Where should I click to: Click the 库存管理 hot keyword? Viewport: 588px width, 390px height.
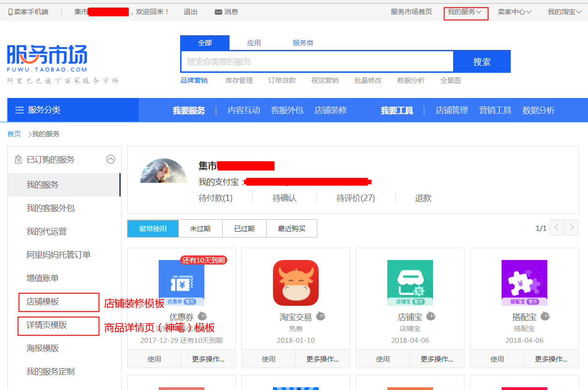[239, 81]
